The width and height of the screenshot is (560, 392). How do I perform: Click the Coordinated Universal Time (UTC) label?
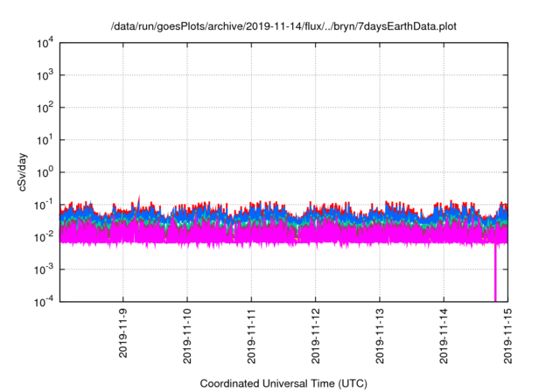coord(283,383)
